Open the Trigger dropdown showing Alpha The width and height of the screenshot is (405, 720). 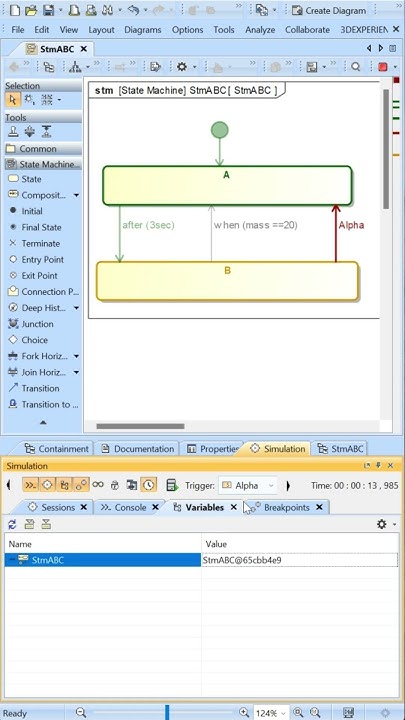248,485
